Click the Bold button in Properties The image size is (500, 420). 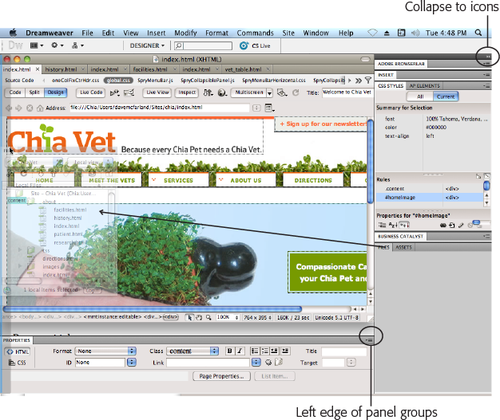pos(230,351)
